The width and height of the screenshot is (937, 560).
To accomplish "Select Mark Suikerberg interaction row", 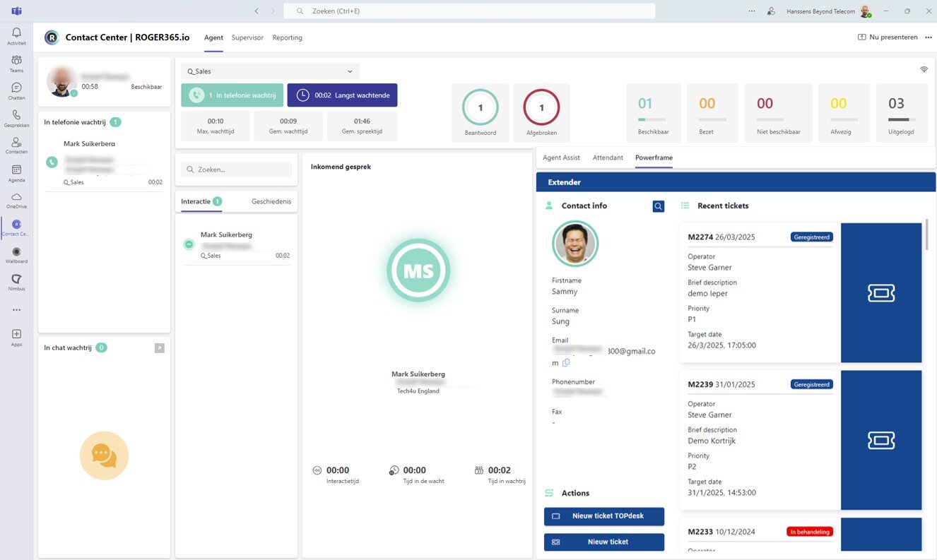I will click(236, 245).
